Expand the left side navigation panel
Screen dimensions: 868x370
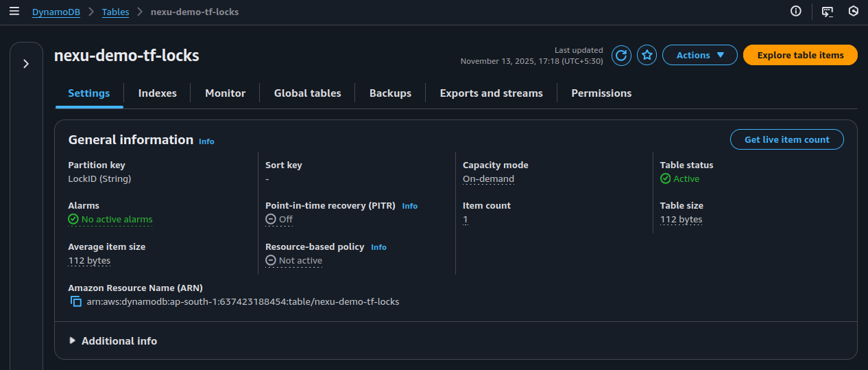26,64
